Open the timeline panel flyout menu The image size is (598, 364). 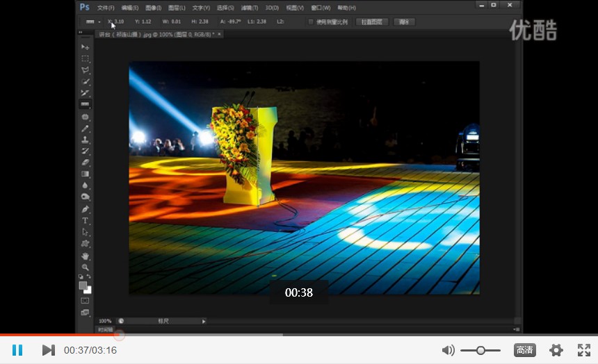tap(516, 329)
